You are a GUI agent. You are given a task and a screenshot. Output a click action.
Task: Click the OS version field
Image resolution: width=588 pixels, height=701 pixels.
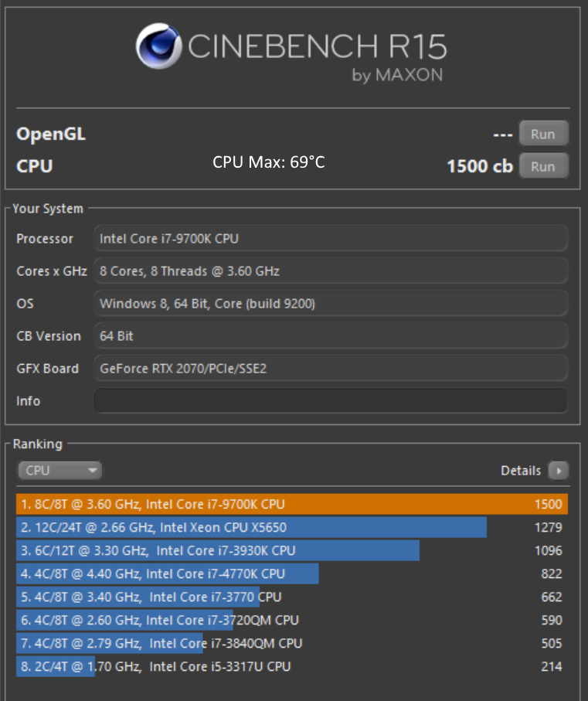tap(331, 304)
